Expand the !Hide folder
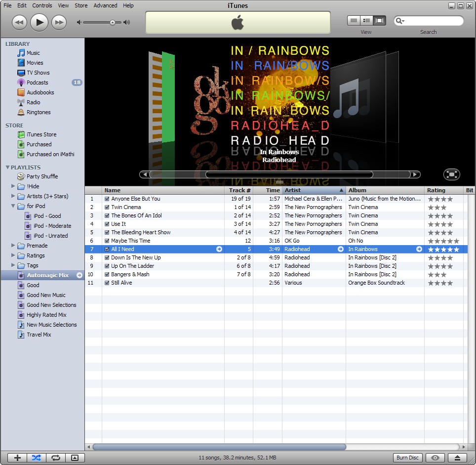This screenshot has width=476, height=465. click(x=13, y=186)
